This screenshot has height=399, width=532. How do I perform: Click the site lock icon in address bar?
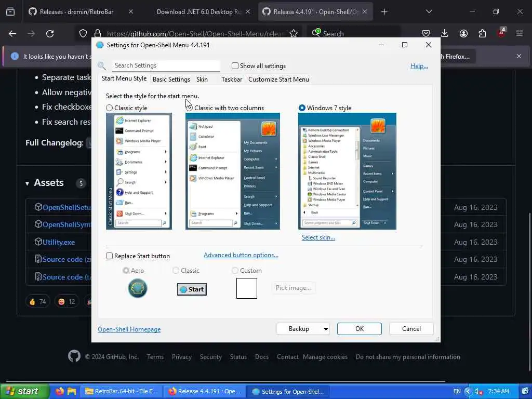pyautogui.click(x=98, y=34)
